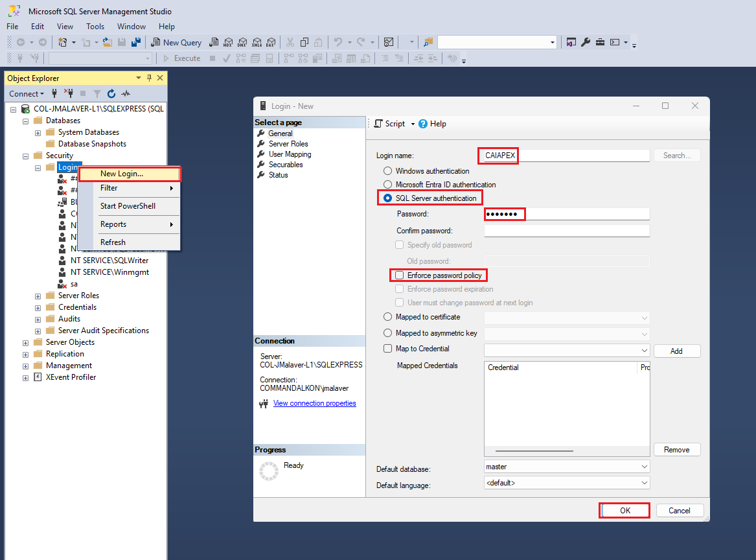Click the Password input field
The image size is (756, 560).
(567, 214)
